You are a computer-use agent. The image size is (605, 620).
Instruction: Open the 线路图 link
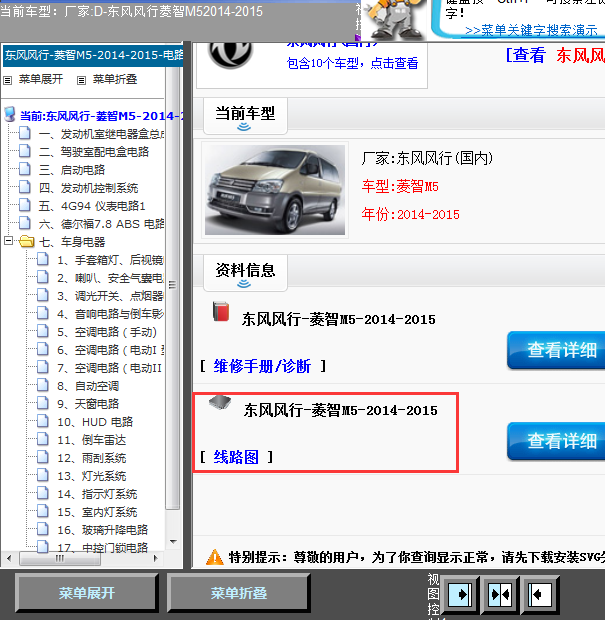[x=236, y=457]
